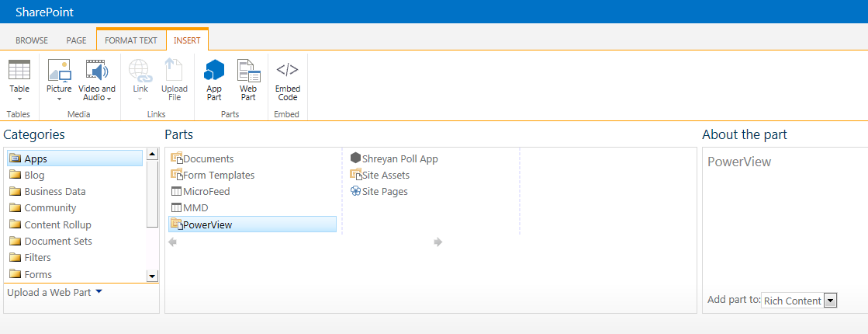Image resolution: width=868 pixels, height=334 pixels.
Task: Select the Blog category label
Action: (x=34, y=175)
